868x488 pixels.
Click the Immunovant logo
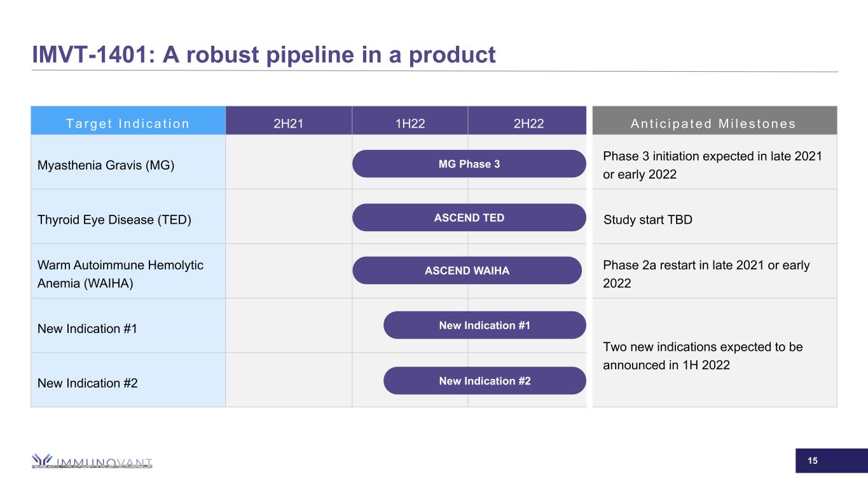[x=92, y=461]
